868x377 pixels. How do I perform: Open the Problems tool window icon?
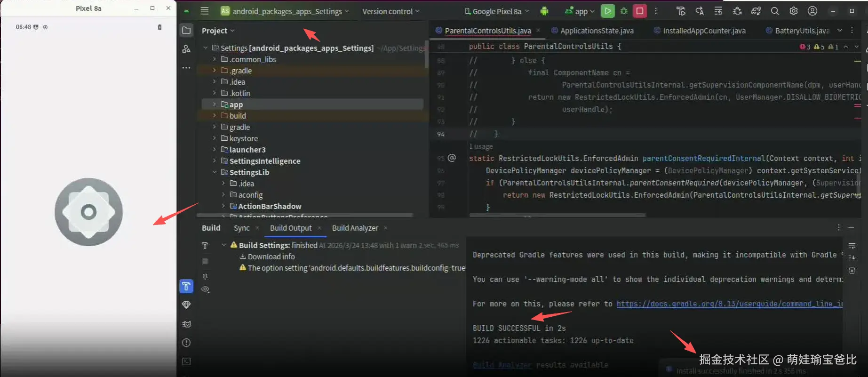(x=186, y=343)
